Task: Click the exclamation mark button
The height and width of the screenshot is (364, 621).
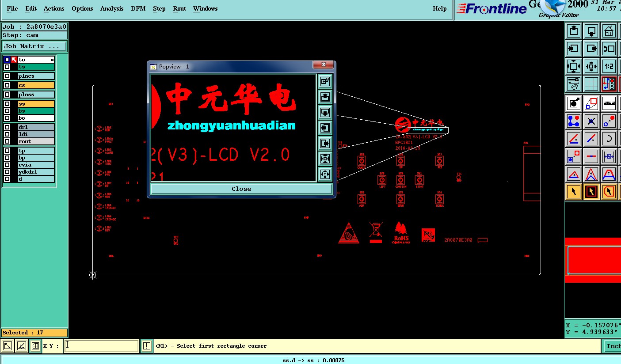Action: point(147,346)
